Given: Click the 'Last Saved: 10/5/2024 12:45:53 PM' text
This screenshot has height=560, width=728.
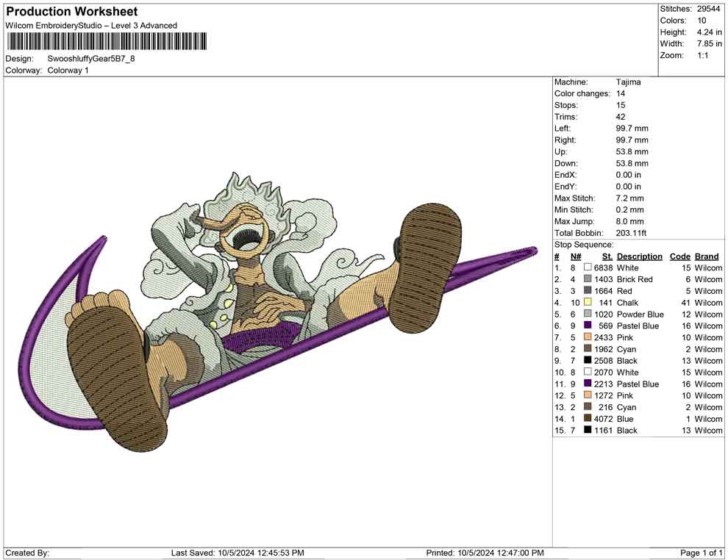Looking at the screenshot, I should (x=238, y=553).
